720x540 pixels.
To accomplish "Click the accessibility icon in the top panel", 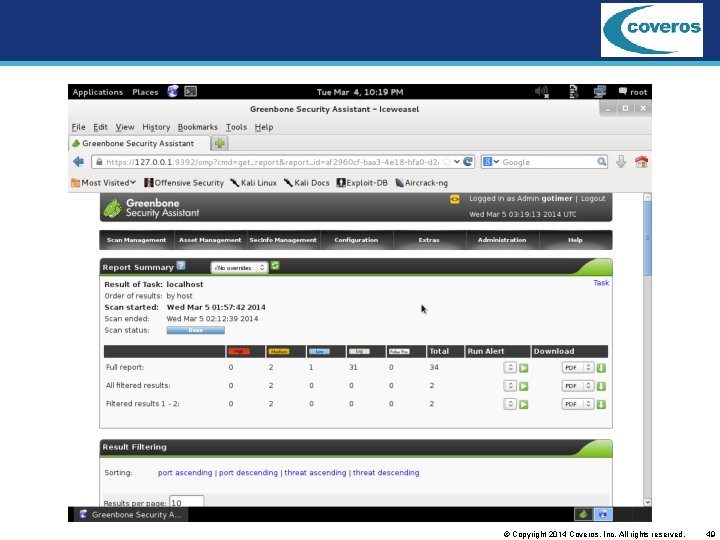I will pyautogui.click(x=574, y=92).
